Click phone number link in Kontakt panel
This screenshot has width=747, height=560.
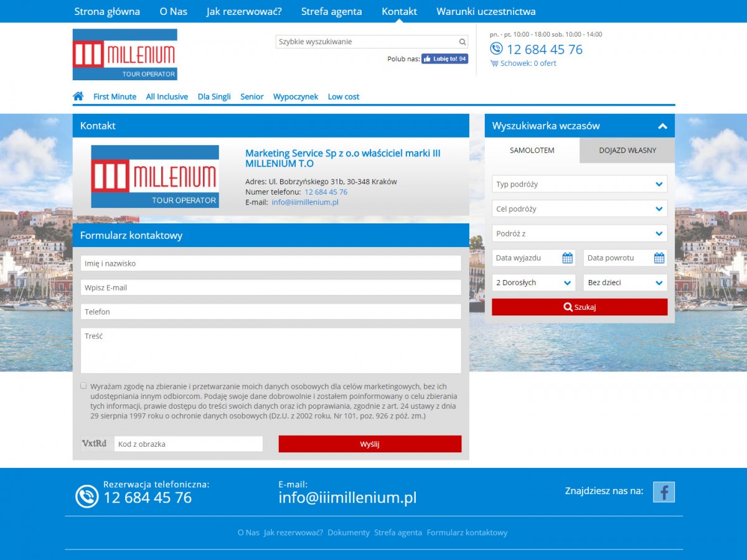point(326,192)
